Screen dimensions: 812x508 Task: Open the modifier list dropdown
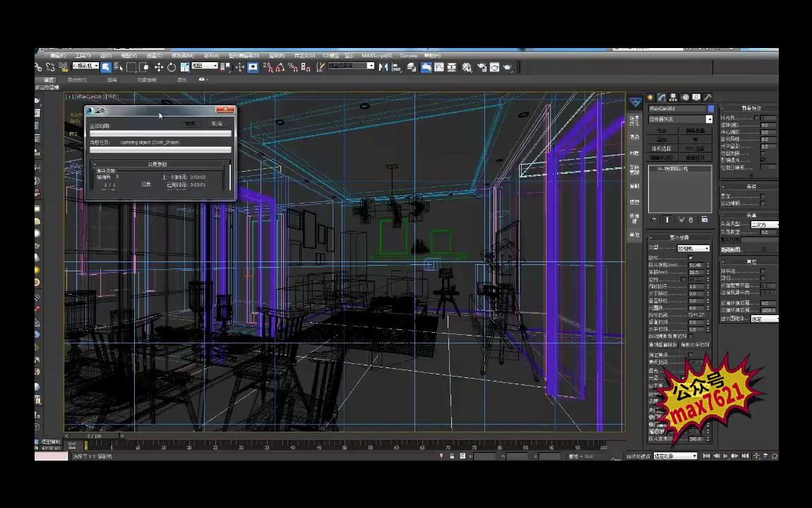[x=710, y=119]
